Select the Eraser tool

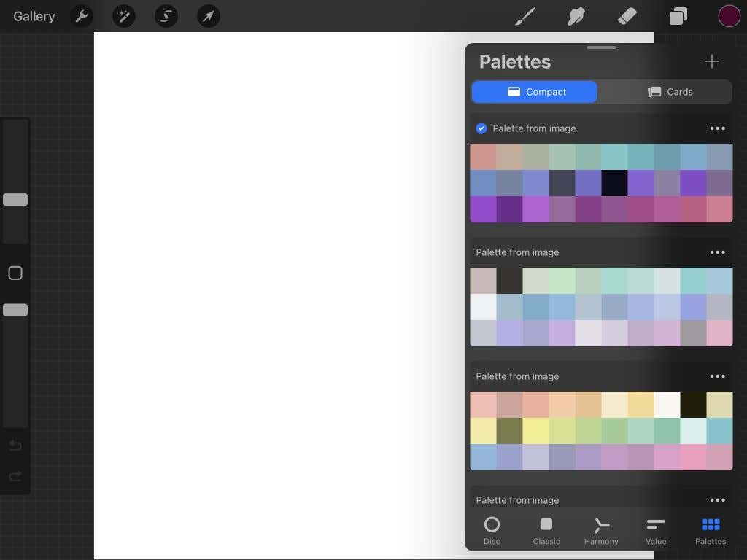pyautogui.click(x=627, y=16)
